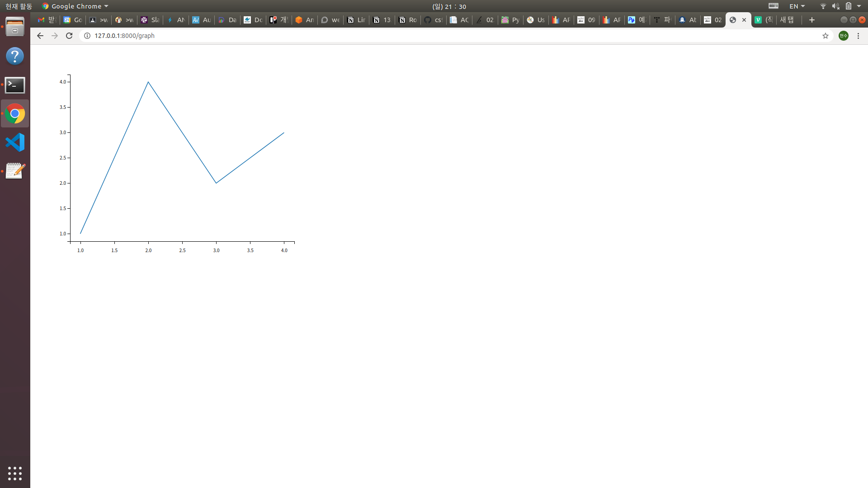
Task: Expand the EN input language dropdown
Action: 797,6
